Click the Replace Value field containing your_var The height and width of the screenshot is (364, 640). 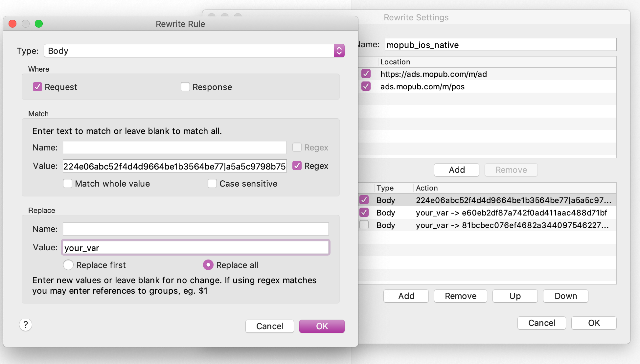(195, 248)
